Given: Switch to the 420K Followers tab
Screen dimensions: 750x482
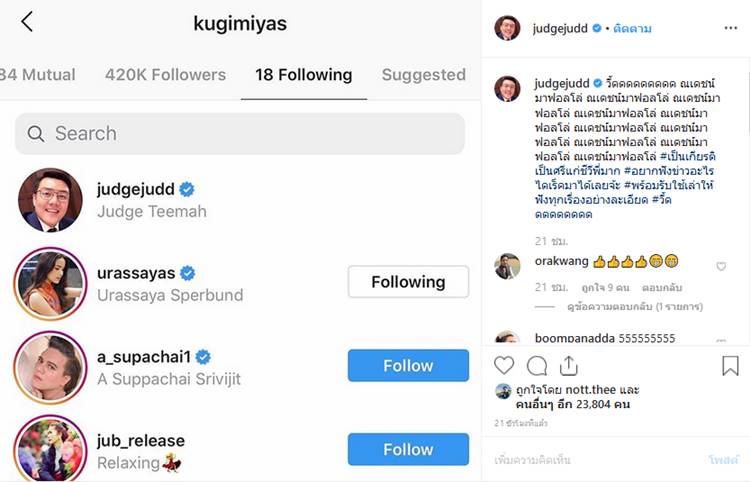Looking at the screenshot, I should [165, 75].
